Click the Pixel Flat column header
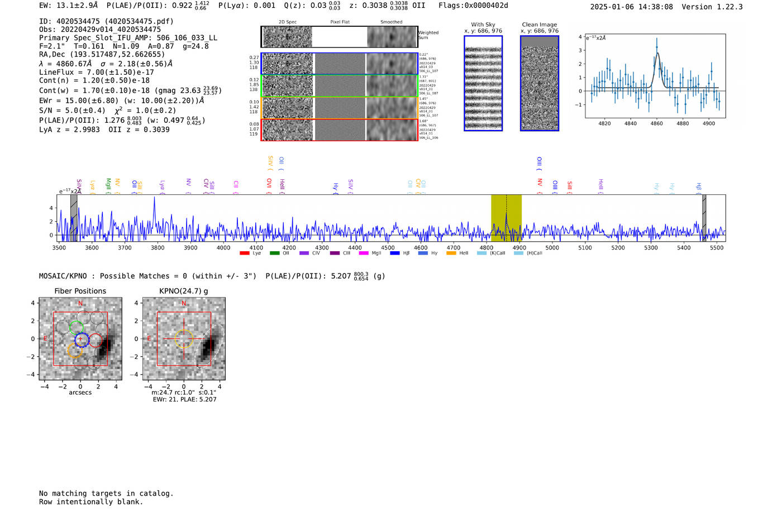The image size is (782, 532). 340,22
